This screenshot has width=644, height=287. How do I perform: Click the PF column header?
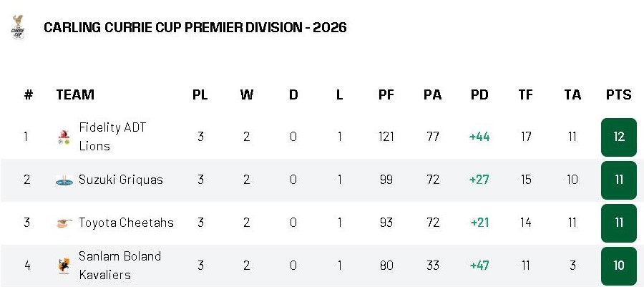tap(386, 95)
